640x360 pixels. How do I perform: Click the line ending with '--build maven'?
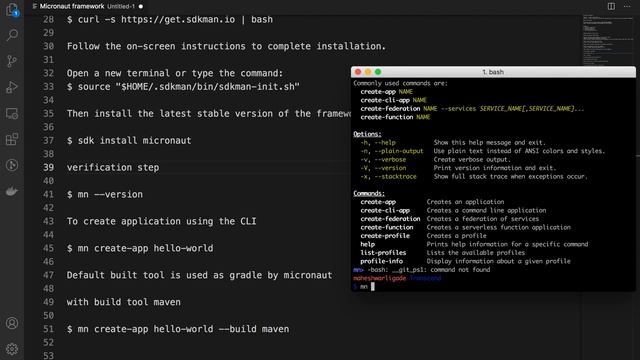[x=178, y=329]
